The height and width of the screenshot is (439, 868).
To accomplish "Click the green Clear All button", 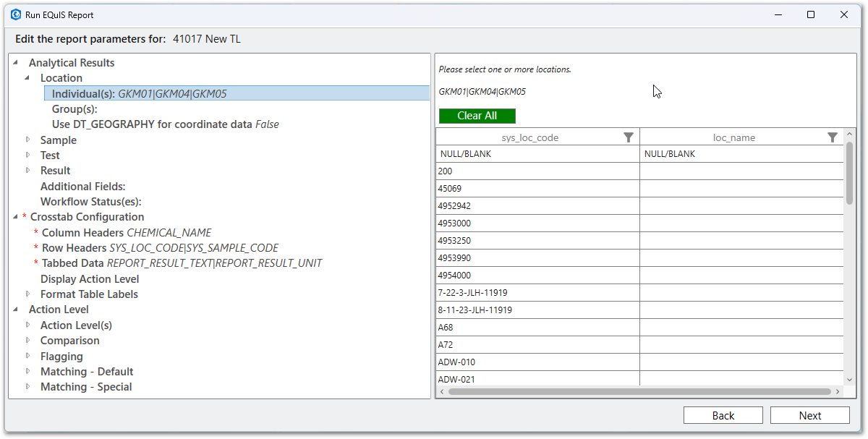I will tap(477, 116).
